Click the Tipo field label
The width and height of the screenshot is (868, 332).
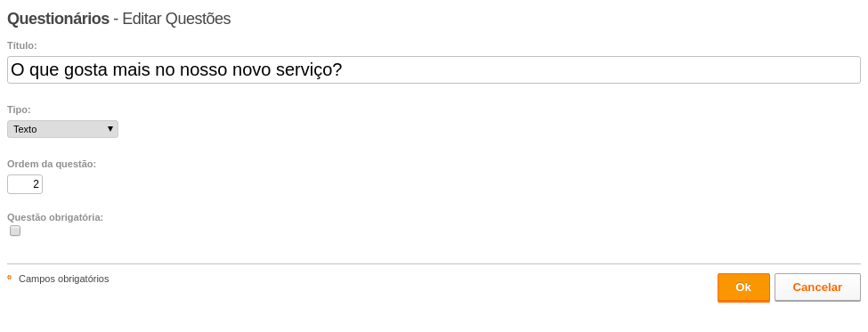[19, 109]
